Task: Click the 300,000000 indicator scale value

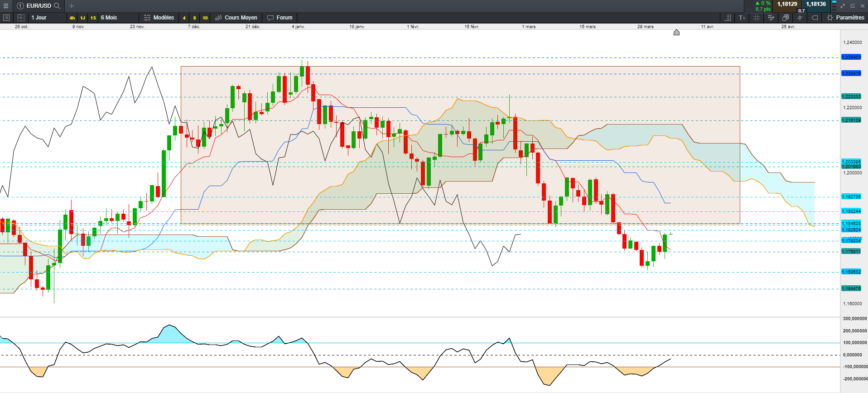Action: [x=855, y=319]
